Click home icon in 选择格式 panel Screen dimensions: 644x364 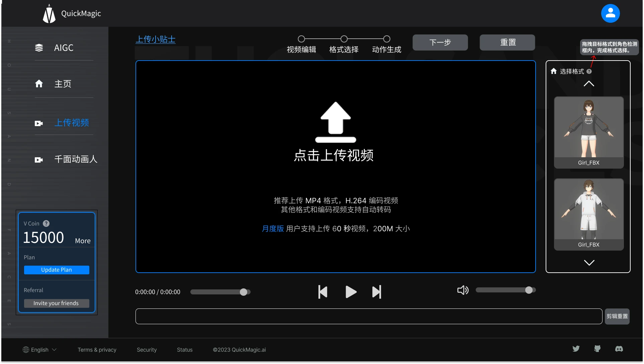coord(554,71)
